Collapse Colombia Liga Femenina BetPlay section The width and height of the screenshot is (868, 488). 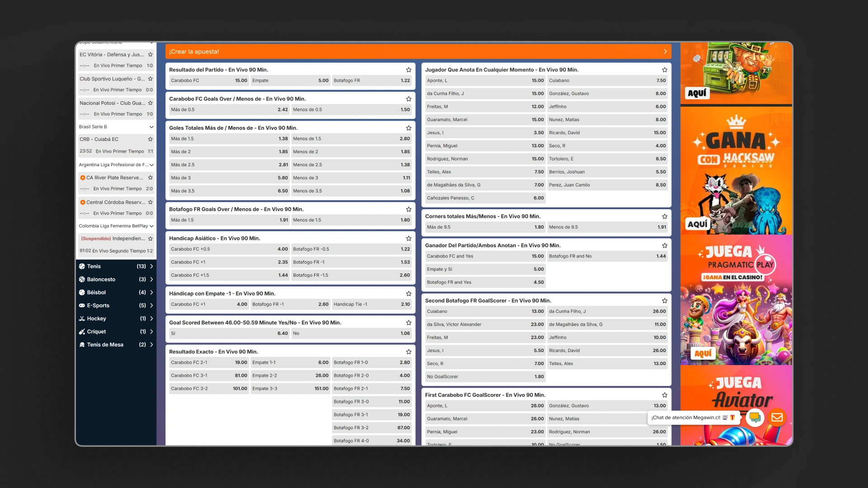pyautogui.click(x=151, y=226)
